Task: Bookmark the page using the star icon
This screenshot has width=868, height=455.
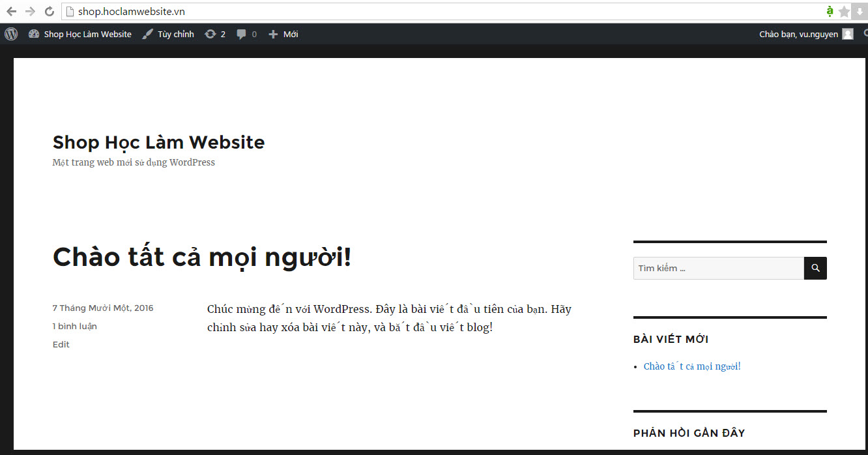Action: coord(844,11)
